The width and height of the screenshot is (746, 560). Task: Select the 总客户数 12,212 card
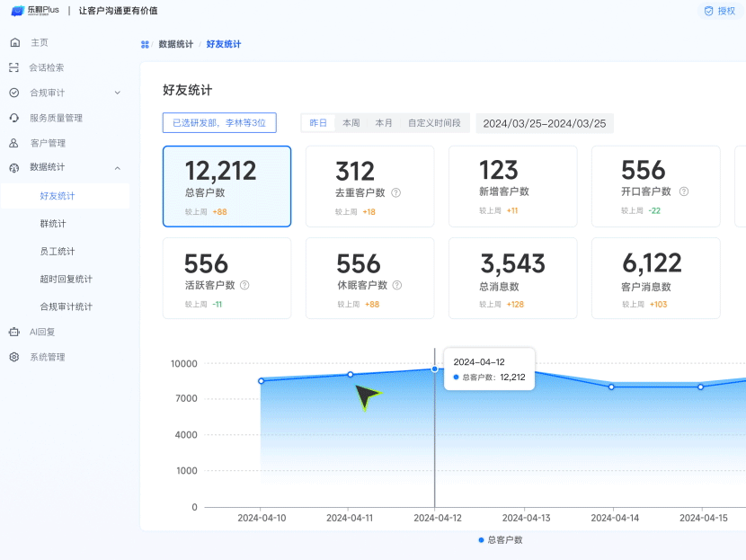[x=226, y=186]
